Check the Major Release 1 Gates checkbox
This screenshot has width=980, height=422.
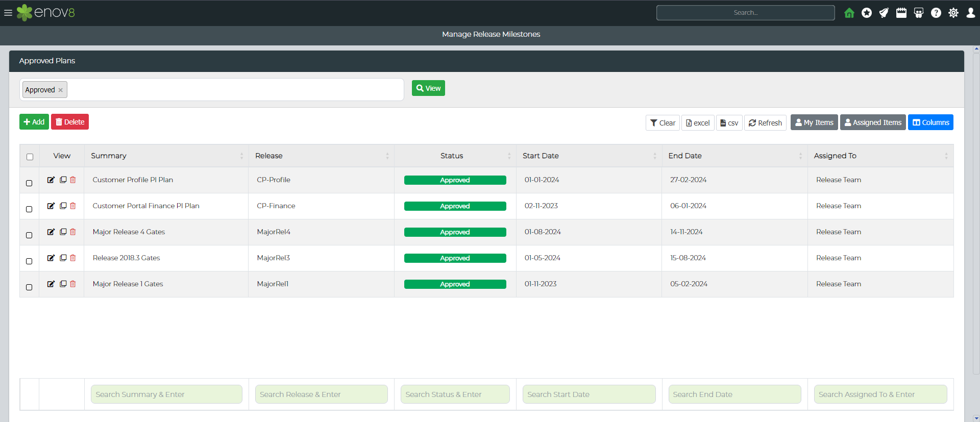(x=29, y=287)
